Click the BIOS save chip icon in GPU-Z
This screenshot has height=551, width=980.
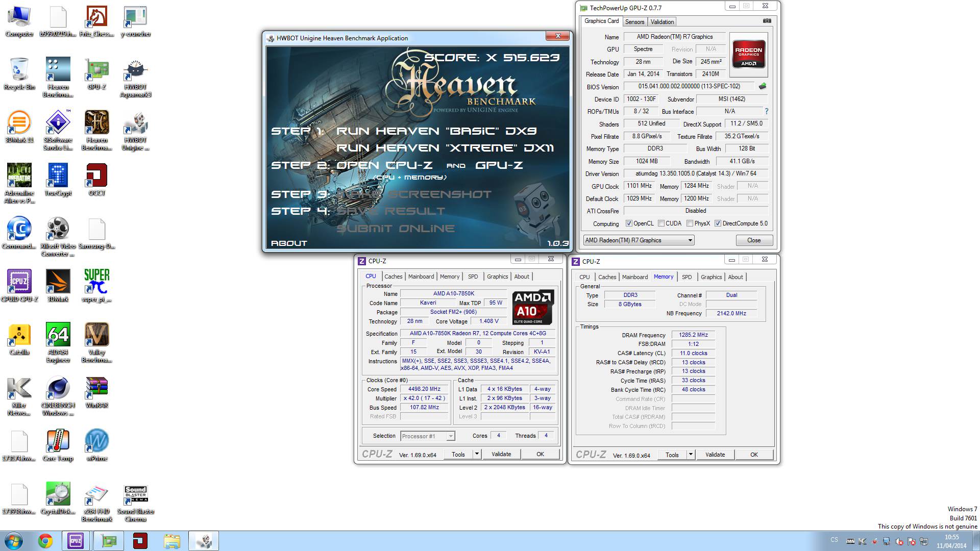click(x=763, y=86)
